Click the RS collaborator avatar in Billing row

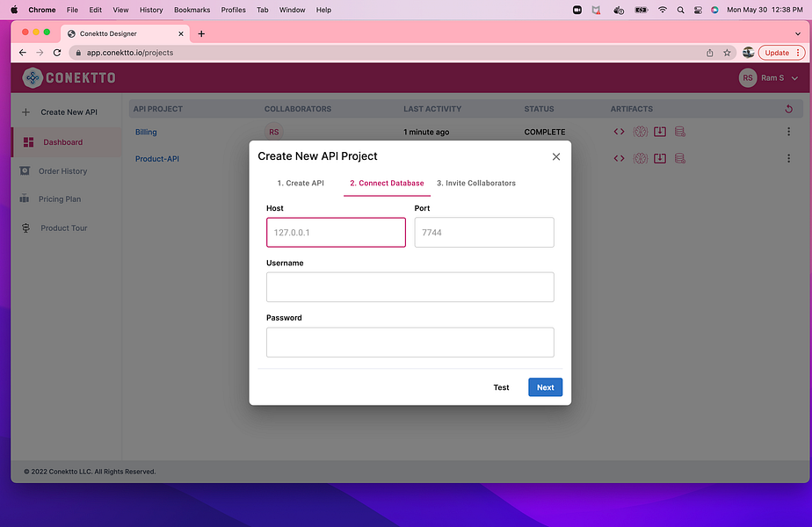(x=273, y=132)
